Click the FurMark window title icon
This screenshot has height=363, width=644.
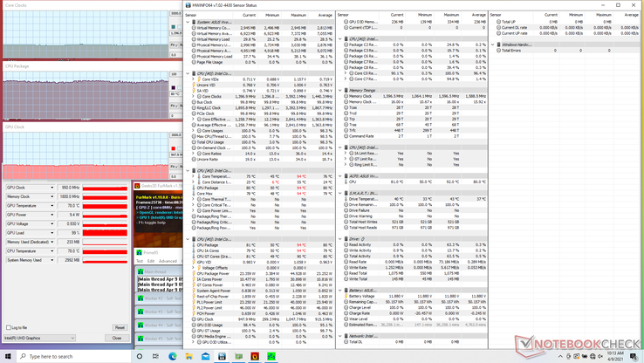tap(138, 186)
